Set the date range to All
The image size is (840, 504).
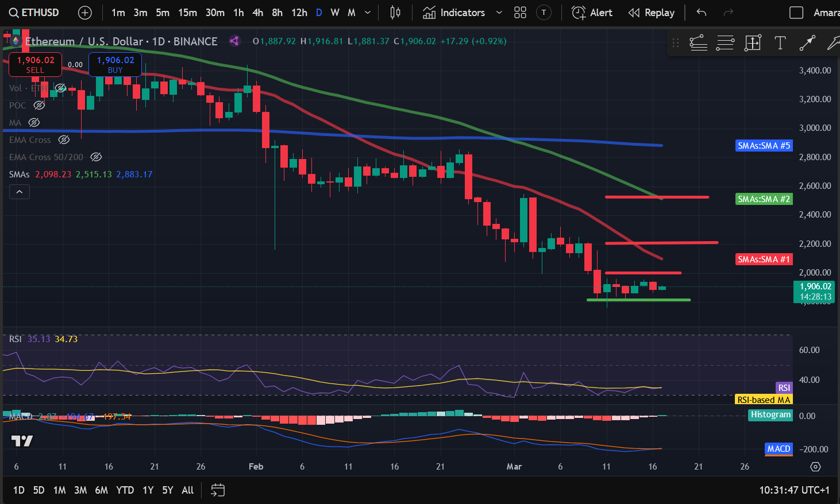click(x=188, y=490)
